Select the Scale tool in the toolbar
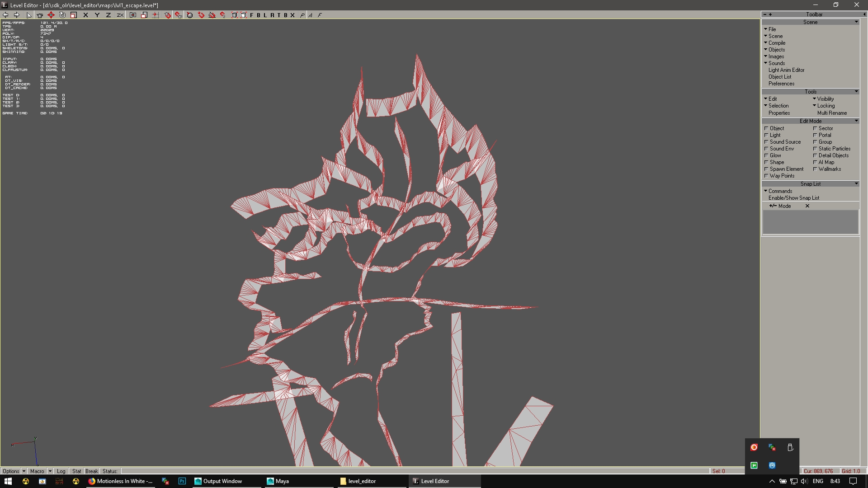Image resolution: width=868 pixels, height=488 pixels. [x=74, y=15]
